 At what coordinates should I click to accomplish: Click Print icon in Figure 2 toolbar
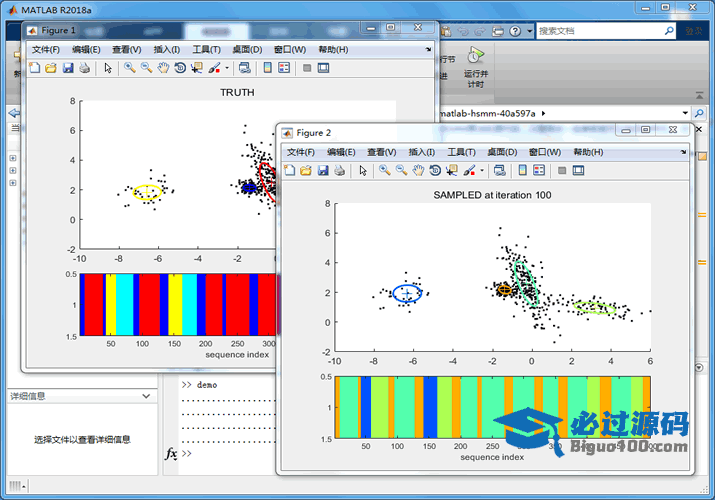point(340,170)
